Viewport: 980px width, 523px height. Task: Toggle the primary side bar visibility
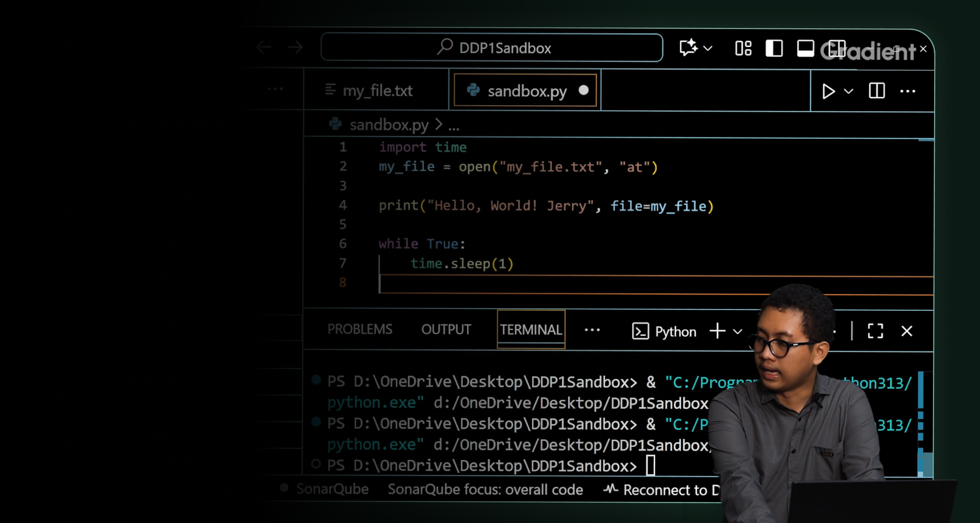pos(774,48)
